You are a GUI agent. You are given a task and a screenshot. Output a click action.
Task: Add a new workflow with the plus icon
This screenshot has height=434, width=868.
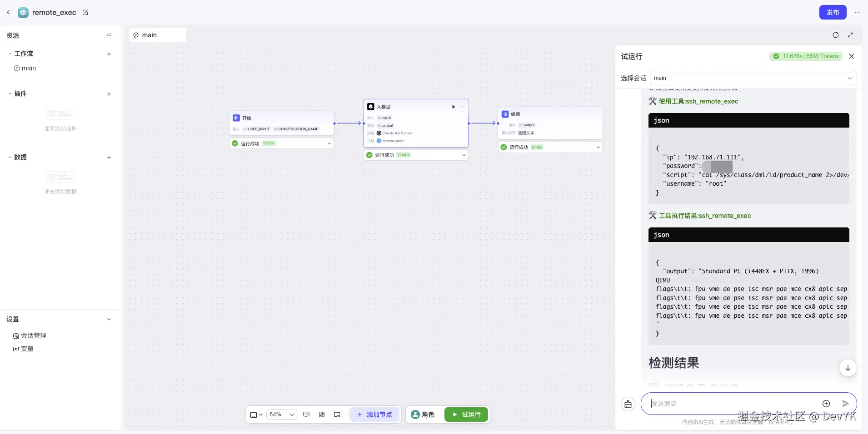pyautogui.click(x=109, y=54)
